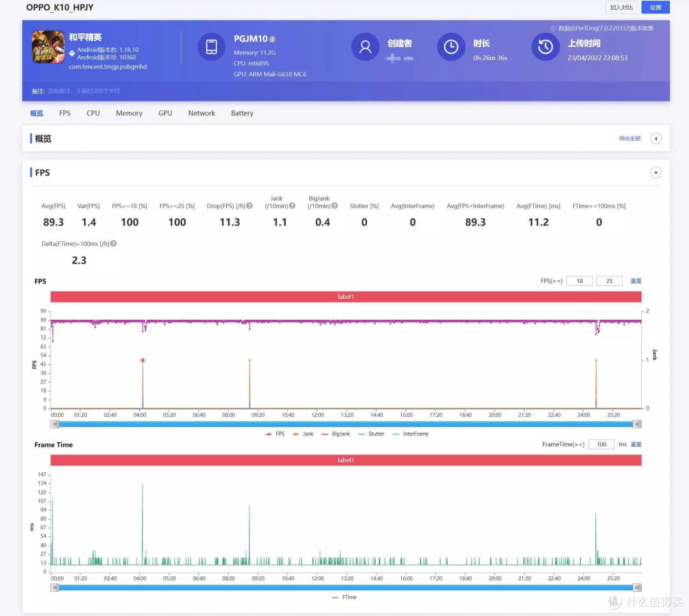
Task: Click the 创建者 user avatar icon
Action: click(x=365, y=47)
